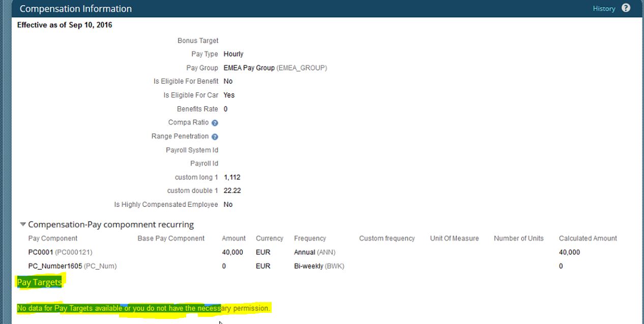The image size is (644, 324).
Task: Click the Compa Ratio info icon
Action: 215,123
